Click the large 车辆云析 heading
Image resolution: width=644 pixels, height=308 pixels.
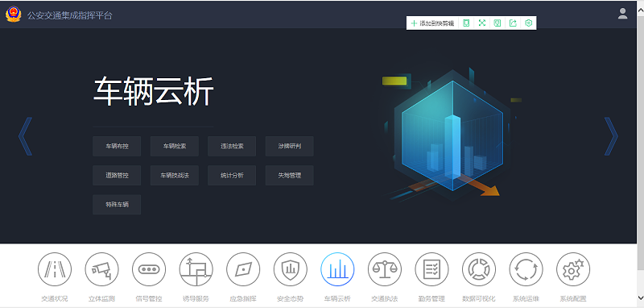(153, 92)
